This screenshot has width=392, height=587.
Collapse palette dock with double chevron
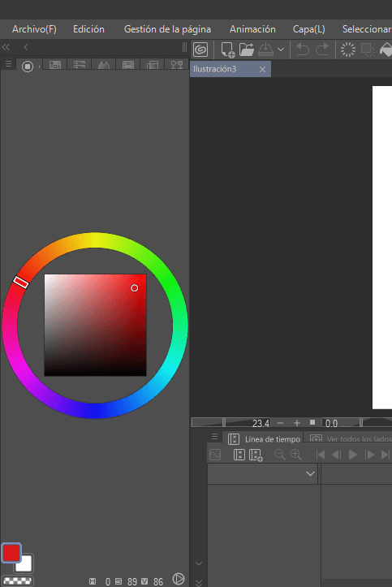[6, 47]
